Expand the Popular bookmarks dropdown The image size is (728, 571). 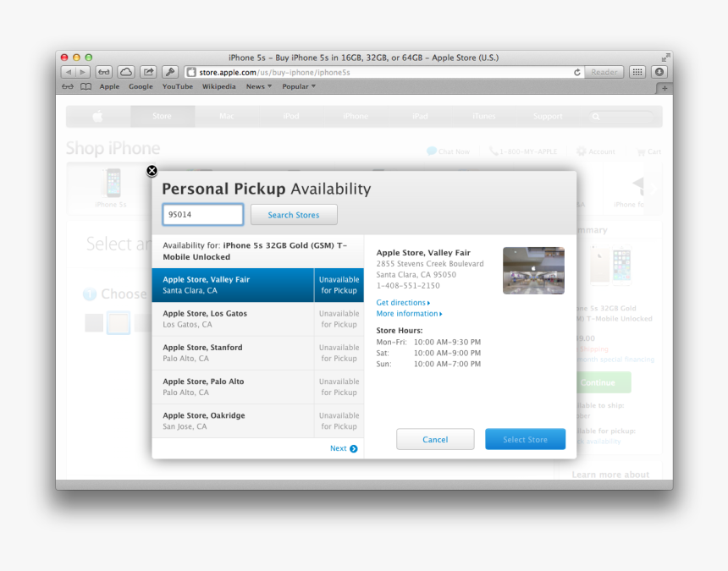(299, 87)
